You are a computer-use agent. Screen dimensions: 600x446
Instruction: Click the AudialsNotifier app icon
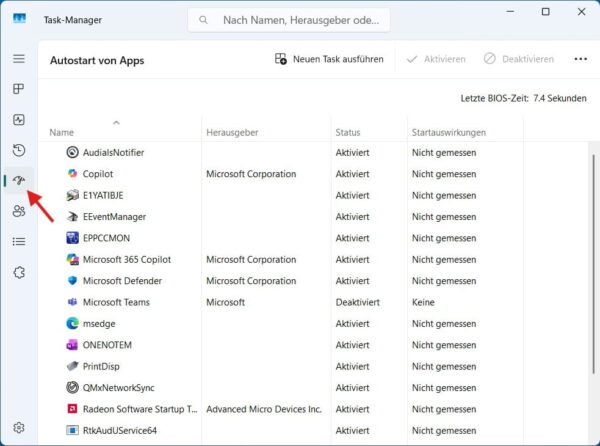72,152
